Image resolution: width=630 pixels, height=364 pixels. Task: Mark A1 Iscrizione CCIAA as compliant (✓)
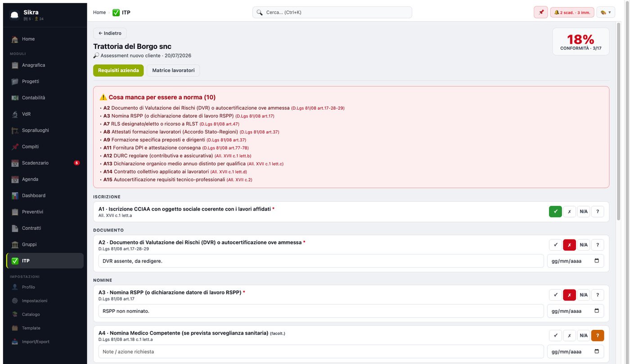[555, 212]
